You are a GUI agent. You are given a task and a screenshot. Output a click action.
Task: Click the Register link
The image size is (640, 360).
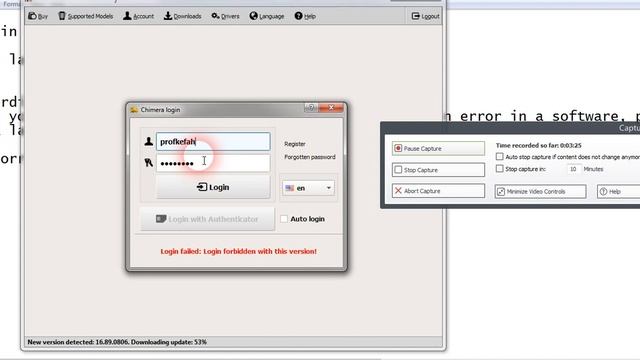pyautogui.click(x=295, y=144)
